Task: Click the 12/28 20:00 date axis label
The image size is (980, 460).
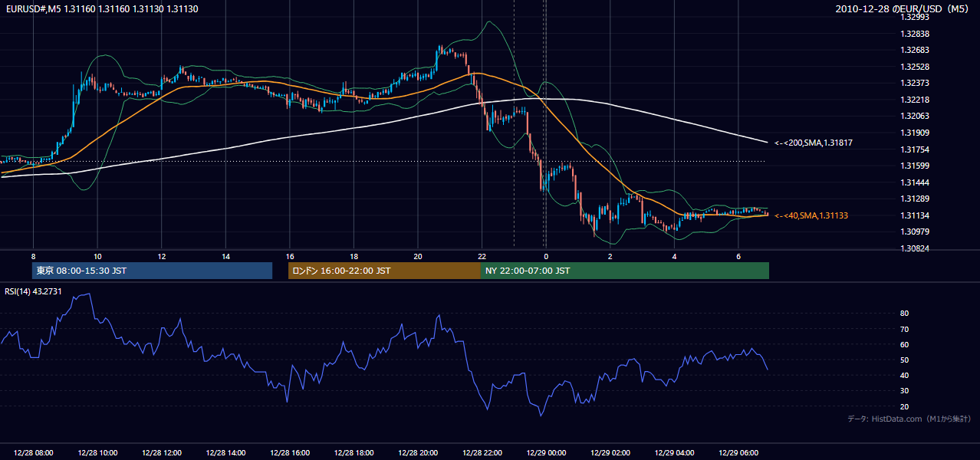Action: point(418,453)
